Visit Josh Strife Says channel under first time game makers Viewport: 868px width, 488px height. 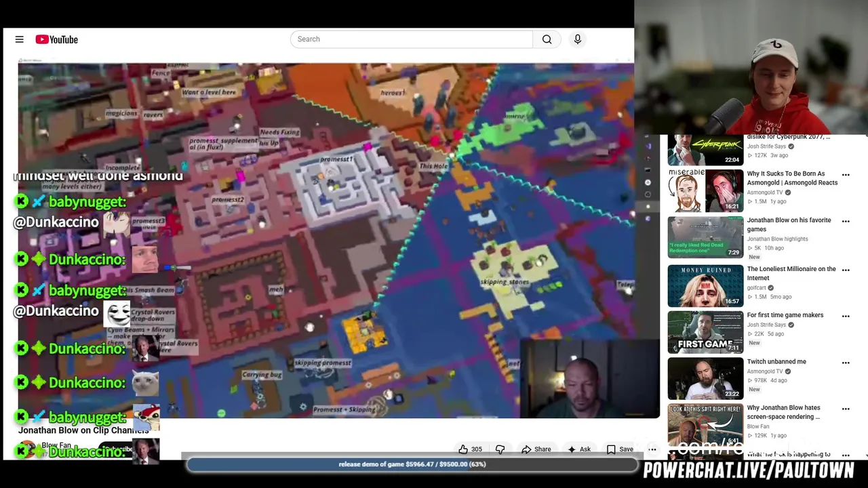(x=766, y=325)
